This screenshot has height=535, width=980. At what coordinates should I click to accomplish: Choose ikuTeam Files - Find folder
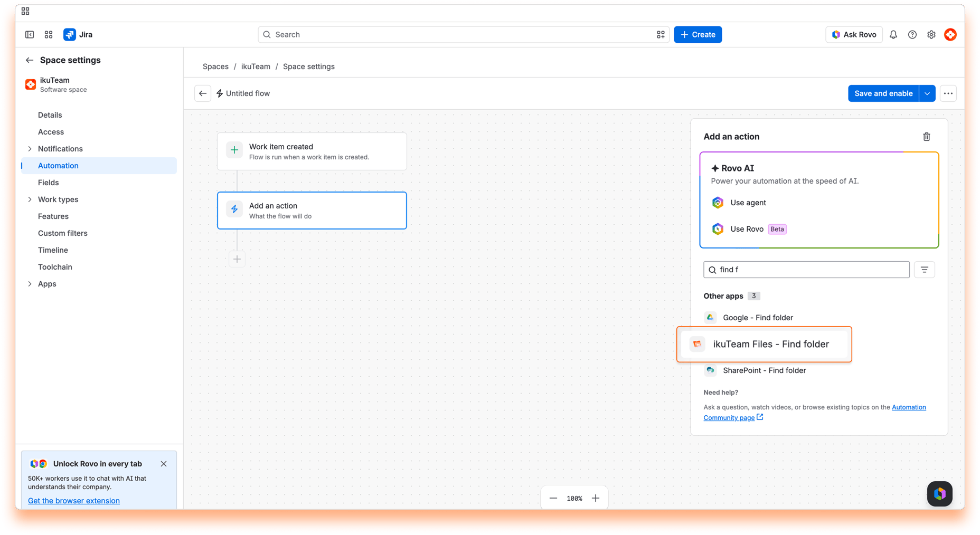coord(764,344)
